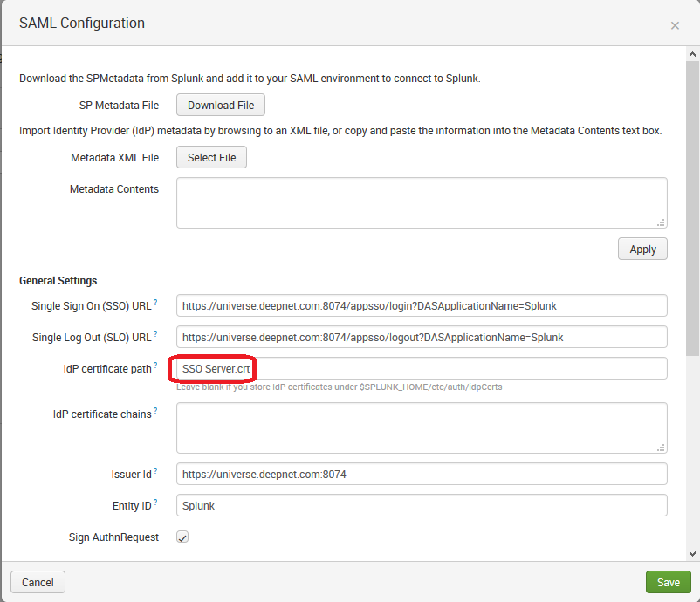Click help icon next to Single Sign On URL

156,303
